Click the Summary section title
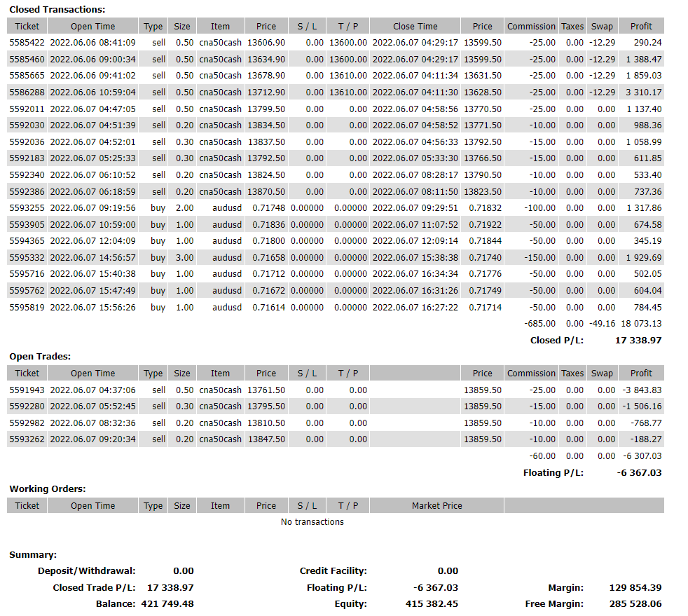This screenshot has width=688, height=616. tap(33, 555)
